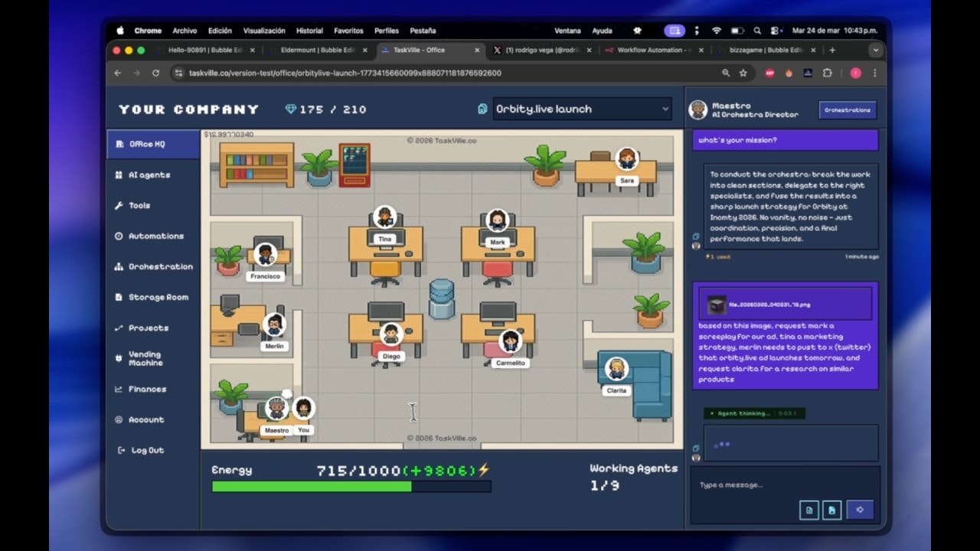Select agent Mark at his desk
Image resolution: width=980 pixels, height=551 pixels.
[498, 221]
